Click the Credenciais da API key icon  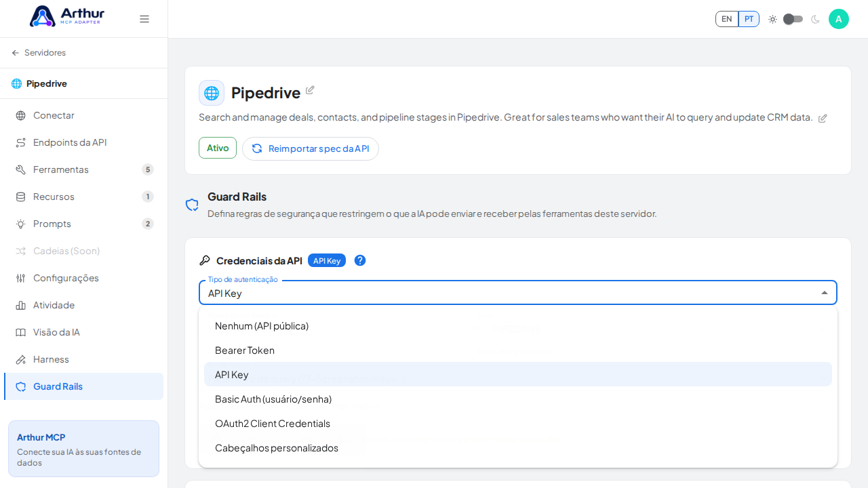pyautogui.click(x=205, y=260)
